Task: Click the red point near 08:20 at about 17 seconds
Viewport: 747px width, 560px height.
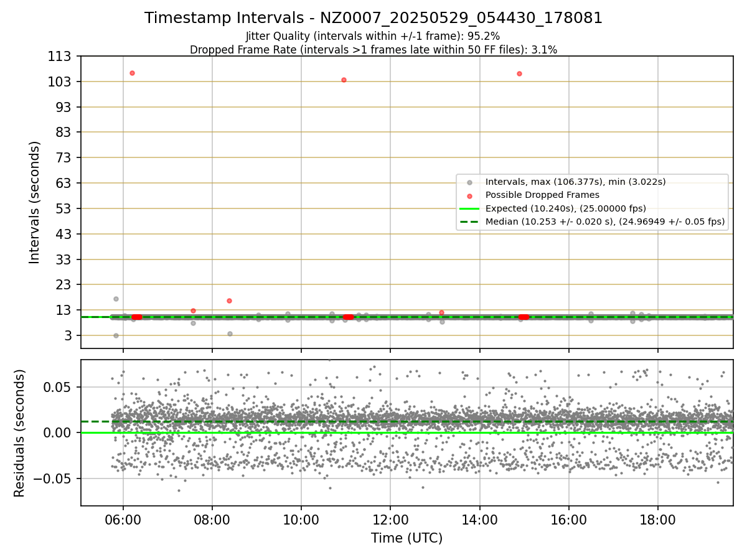Action: pyautogui.click(x=229, y=301)
